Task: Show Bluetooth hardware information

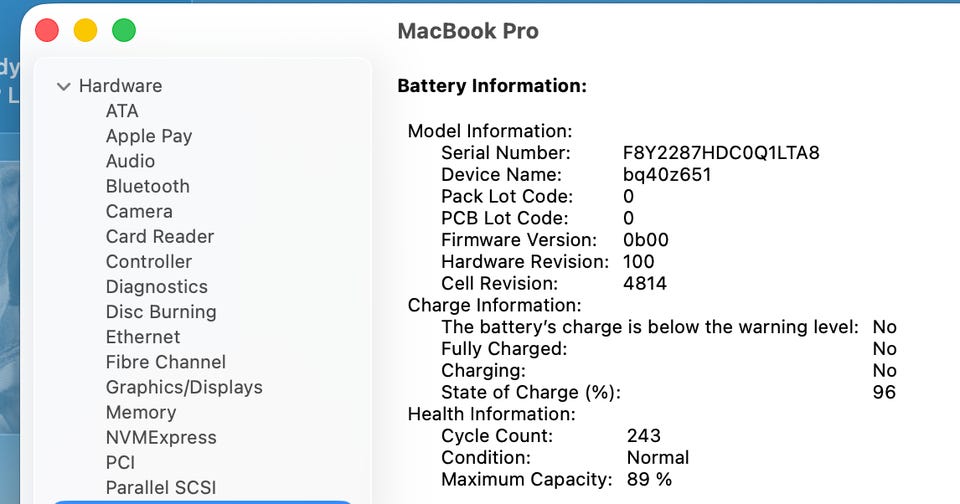Action: [x=147, y=186]
